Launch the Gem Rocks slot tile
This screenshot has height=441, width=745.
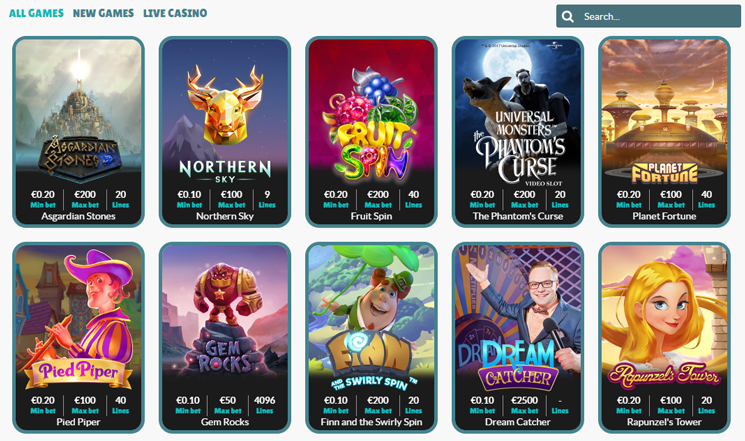click(225, 337)
